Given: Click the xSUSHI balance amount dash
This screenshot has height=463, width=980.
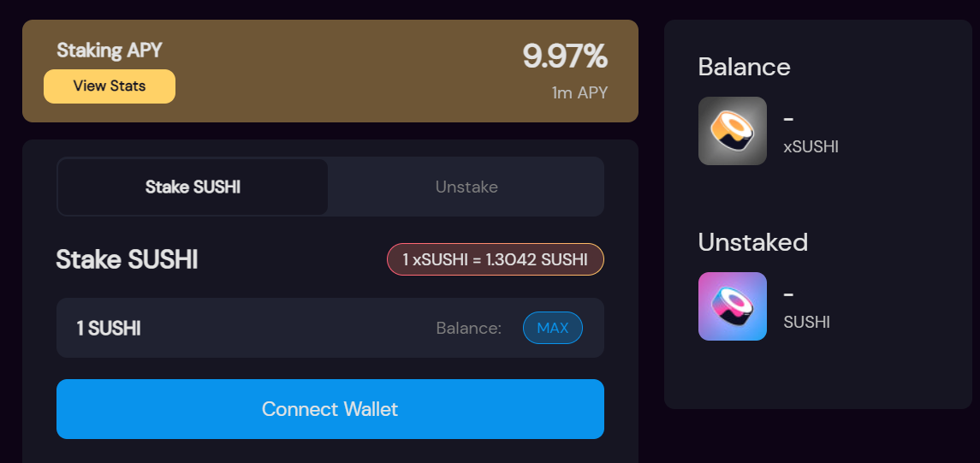Looking at the screenshot, I should tap(789, 119).
